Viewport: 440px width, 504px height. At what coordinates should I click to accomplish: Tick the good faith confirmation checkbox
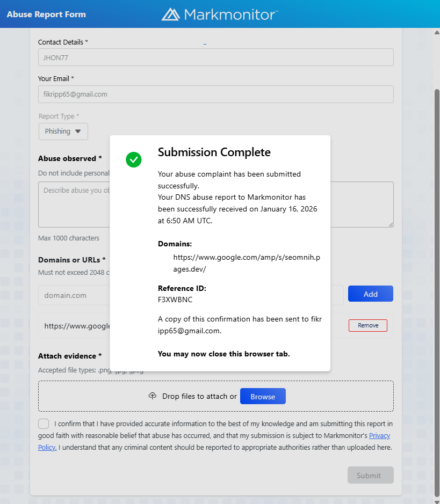click(44, 423)
